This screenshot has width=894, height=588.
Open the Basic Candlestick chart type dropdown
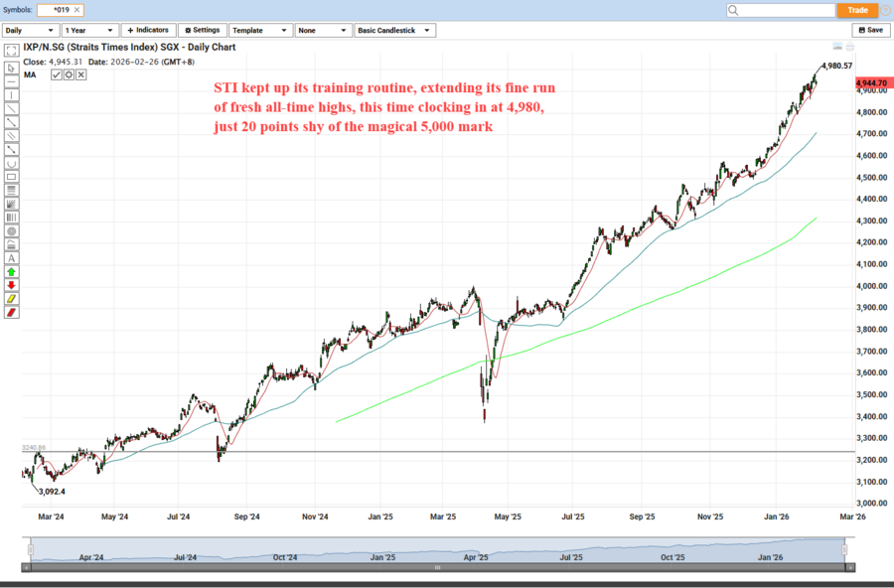pos(394,30)
